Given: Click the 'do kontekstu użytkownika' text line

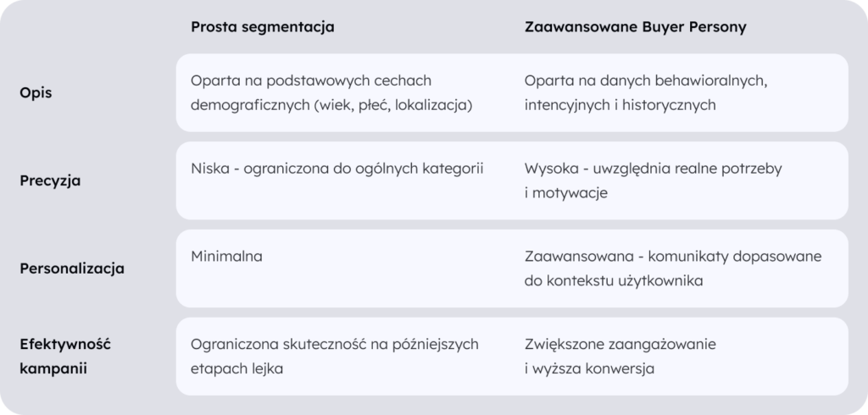Looking at the screenshot, I should pos(614,281).
